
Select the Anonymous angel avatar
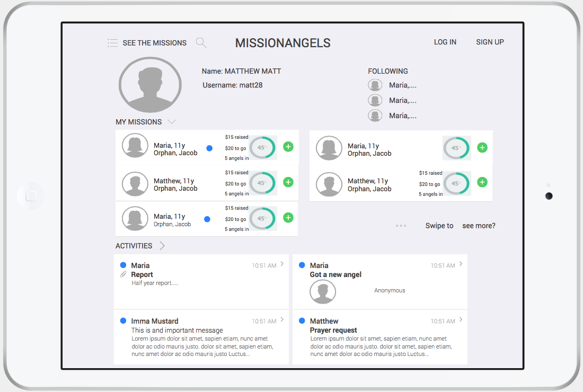point(323,292)
